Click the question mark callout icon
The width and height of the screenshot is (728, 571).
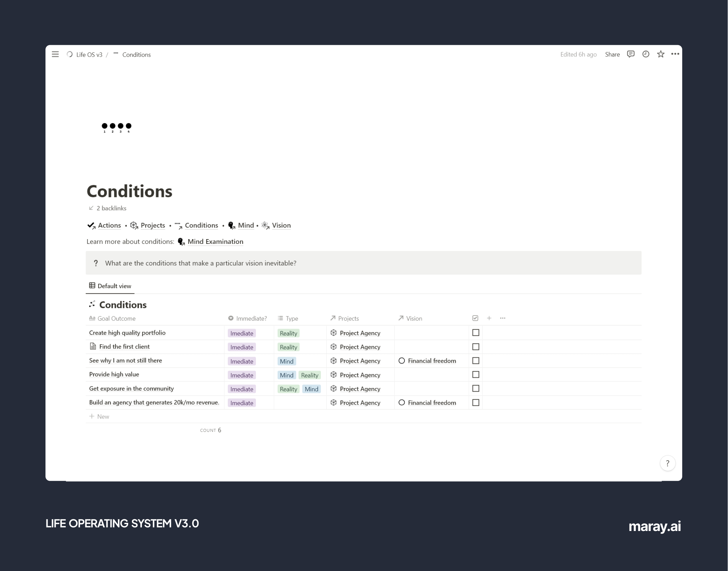96,263
